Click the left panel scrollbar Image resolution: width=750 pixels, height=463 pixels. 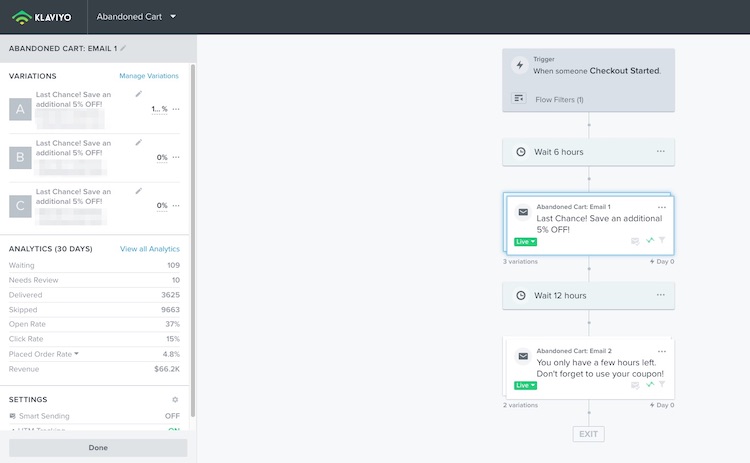point(193,239)
